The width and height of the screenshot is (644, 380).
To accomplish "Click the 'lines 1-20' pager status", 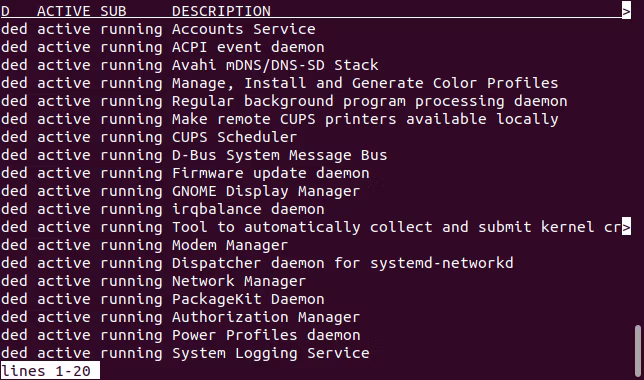I will pos(50,371).
